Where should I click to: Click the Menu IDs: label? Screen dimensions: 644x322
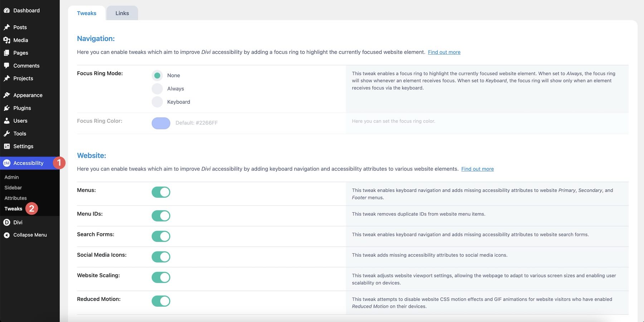tap(90, 214)
